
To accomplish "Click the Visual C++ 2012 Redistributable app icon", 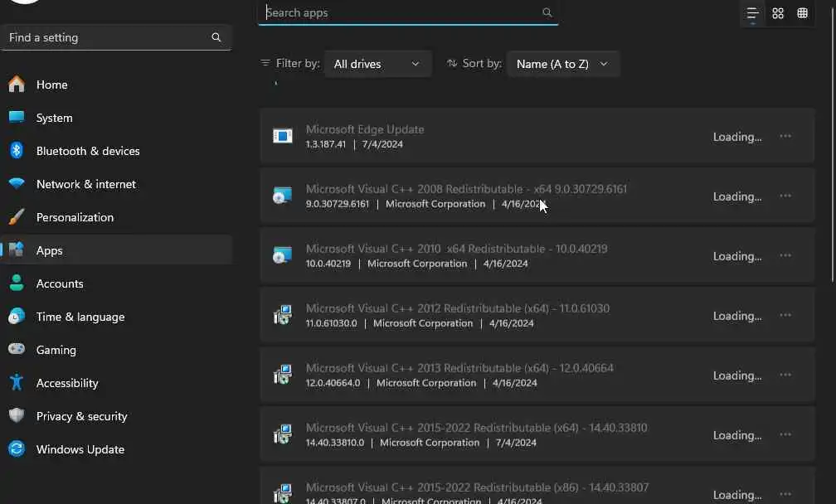I will (x=283, y=315).
